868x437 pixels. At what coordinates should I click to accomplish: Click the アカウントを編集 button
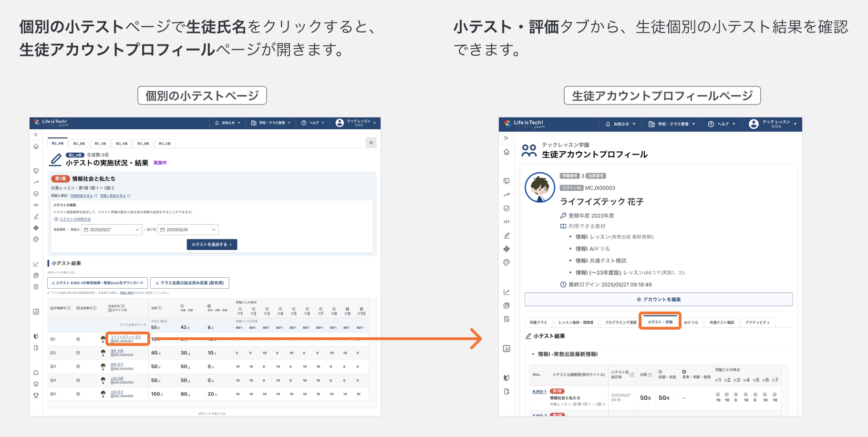pos(659,299)
